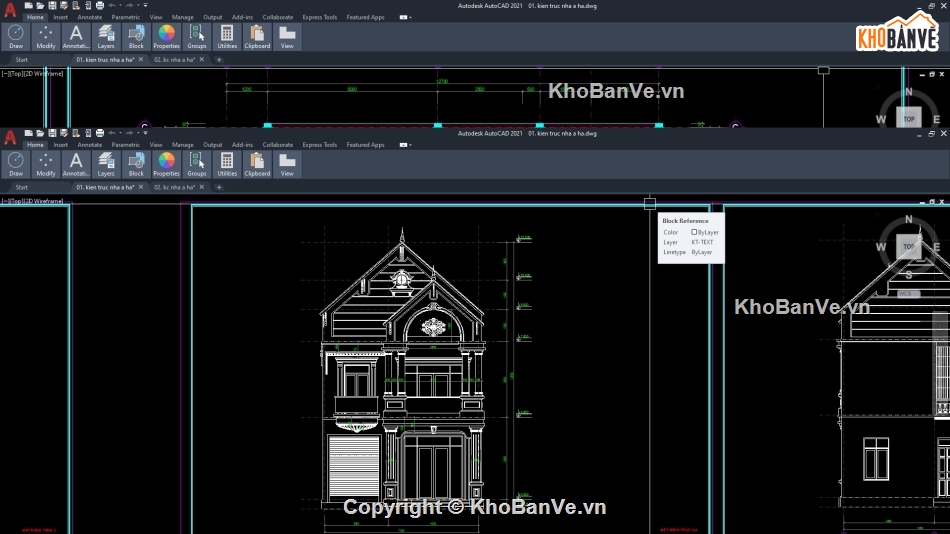The image size is (950, 534).
Task: Add new drawing tab in upper window
Action: [219, 60]
